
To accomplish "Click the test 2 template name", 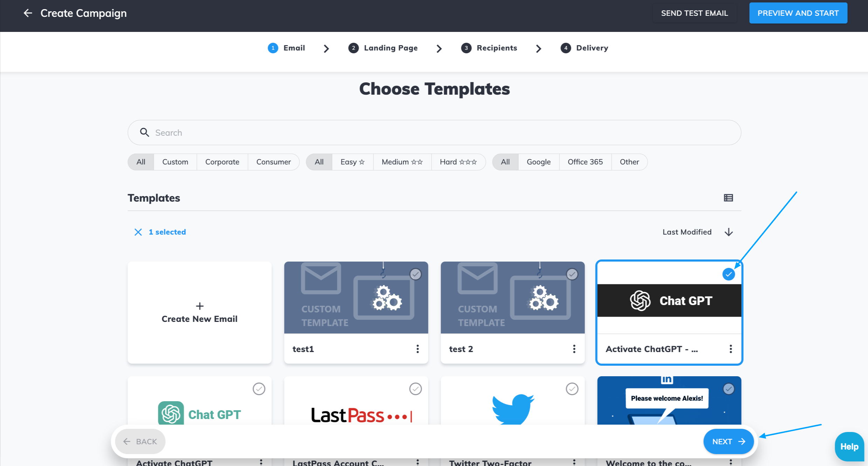I will point(461,349).
